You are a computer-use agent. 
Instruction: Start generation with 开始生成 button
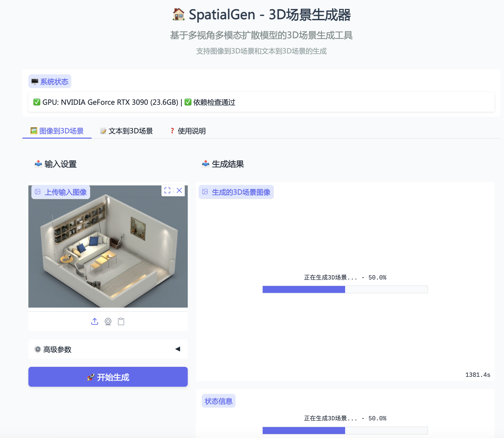[108, 377]
